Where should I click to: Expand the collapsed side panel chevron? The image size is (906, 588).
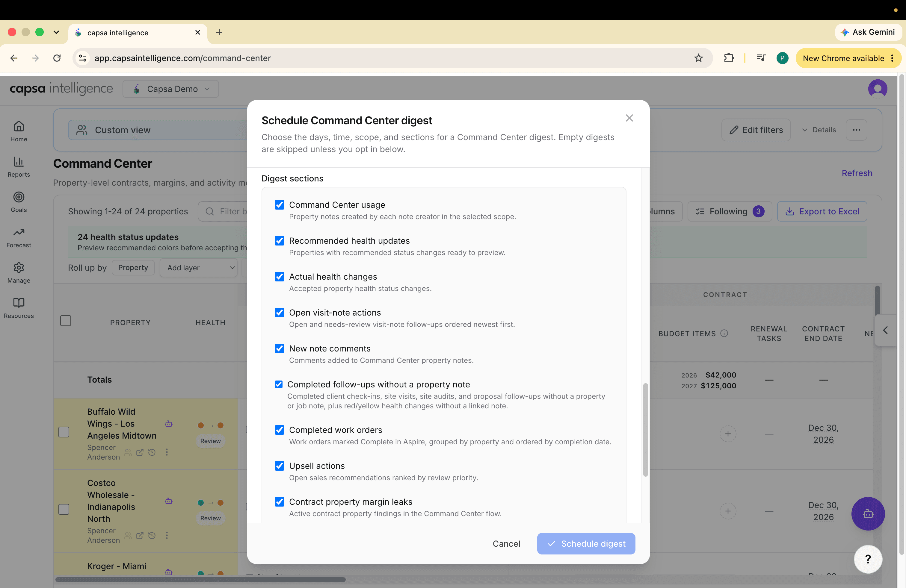[885, 330]
